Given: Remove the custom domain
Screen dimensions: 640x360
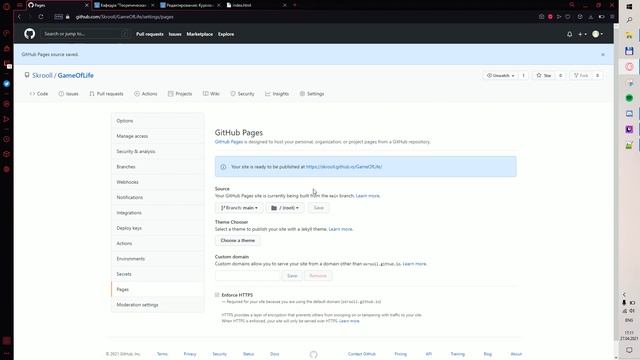Looking at the screenshot, I should point(318,276).
